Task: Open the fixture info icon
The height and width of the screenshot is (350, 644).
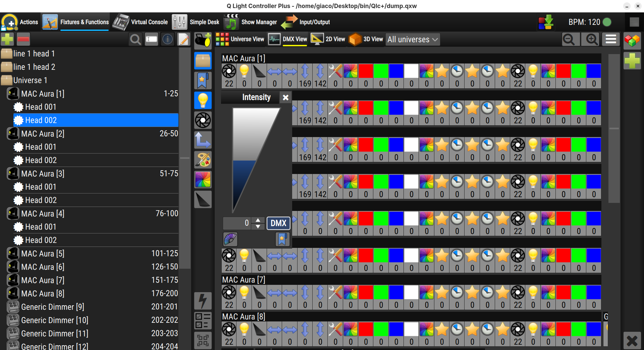Action: point(167,39)
